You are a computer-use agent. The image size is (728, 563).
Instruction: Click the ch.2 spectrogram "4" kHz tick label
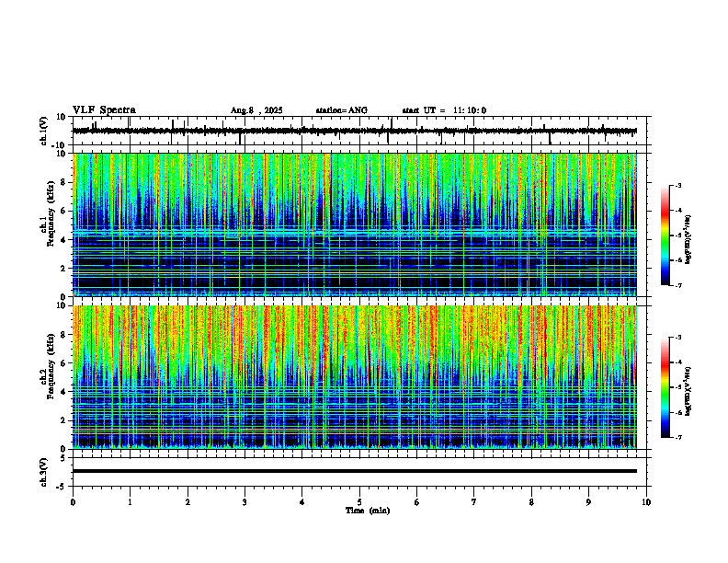tap(64, 392)
